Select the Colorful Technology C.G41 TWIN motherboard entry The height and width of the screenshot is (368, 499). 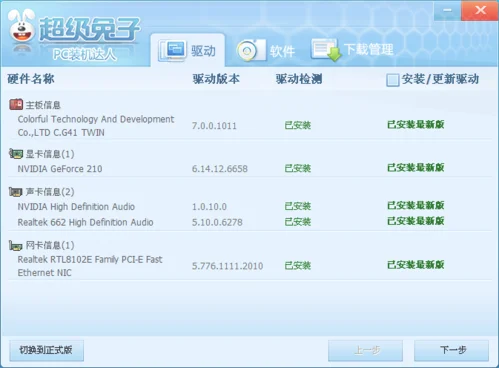click(96, 126)
